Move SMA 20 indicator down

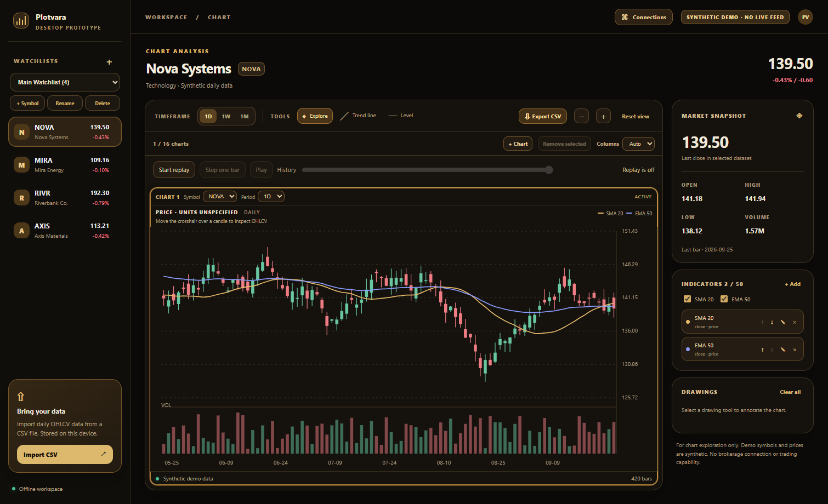coord(772,322)
